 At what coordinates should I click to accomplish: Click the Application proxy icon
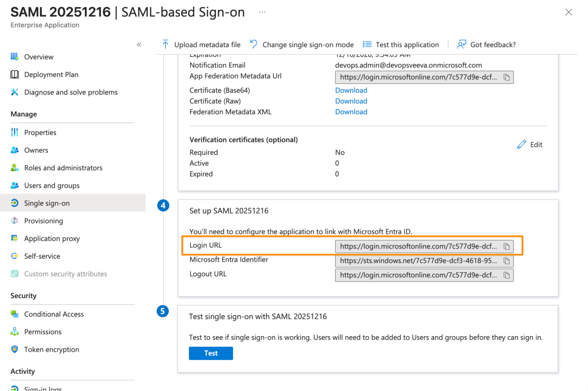point(14,238)
